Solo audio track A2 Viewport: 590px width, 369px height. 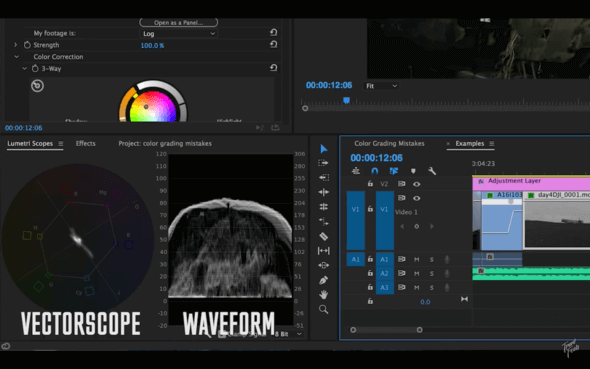coord(432,273)
